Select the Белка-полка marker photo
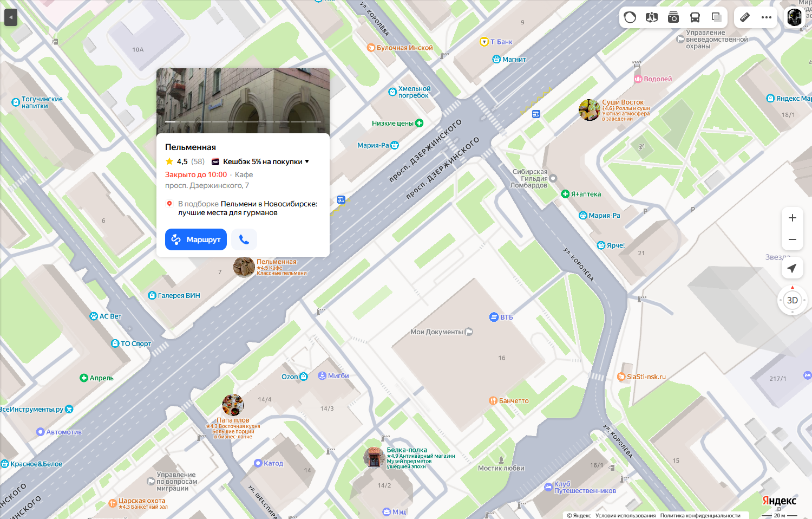Screen dimensions: 812x519 pos(374,458)
